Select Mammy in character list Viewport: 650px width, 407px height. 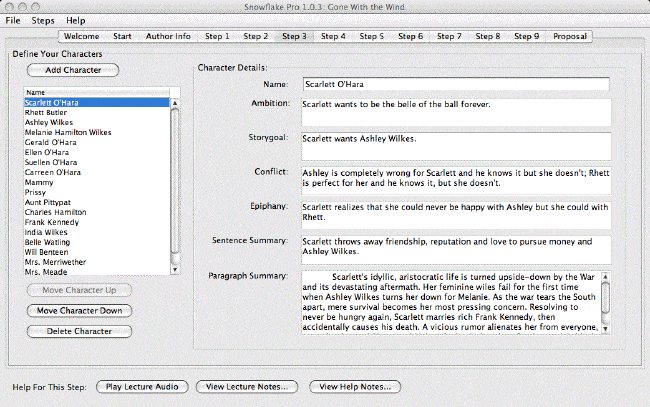tap(97, 182)
